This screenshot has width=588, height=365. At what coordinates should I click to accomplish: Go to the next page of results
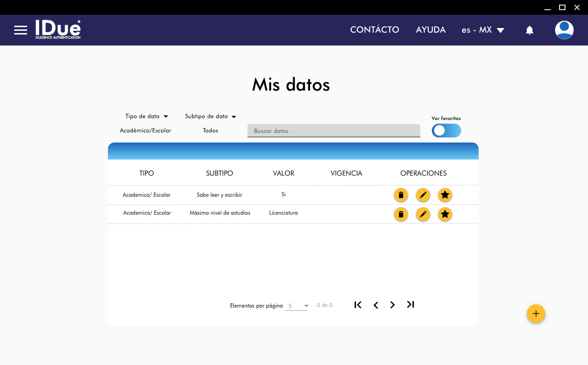point(392,305)
